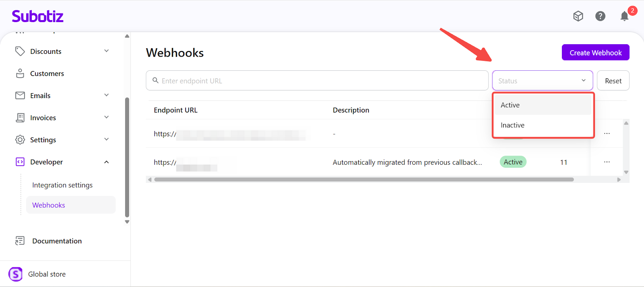The width and height of the screenshot is (644, 287).
Task: Open the help question mark icon
Action: 600,16
